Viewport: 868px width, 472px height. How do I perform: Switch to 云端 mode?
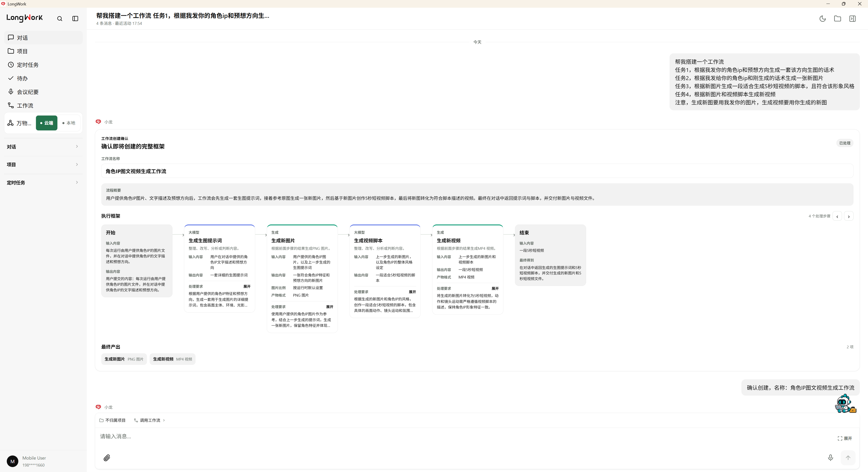coord(47,123)
